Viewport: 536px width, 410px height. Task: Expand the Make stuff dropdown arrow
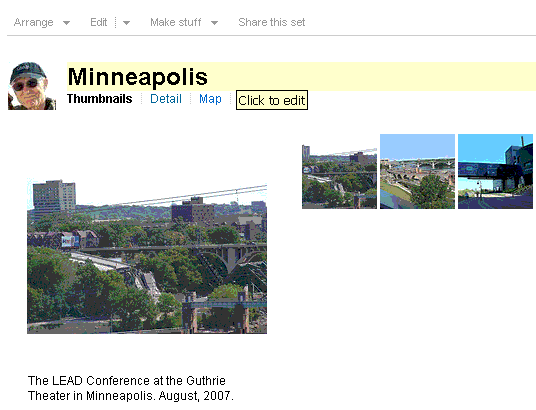point(214,23)
